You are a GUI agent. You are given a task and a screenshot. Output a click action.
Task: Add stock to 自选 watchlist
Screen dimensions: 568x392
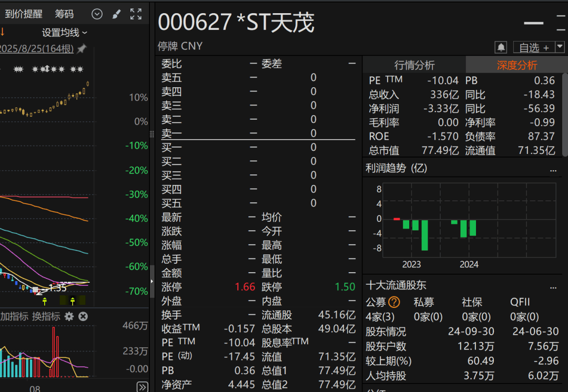534,47
